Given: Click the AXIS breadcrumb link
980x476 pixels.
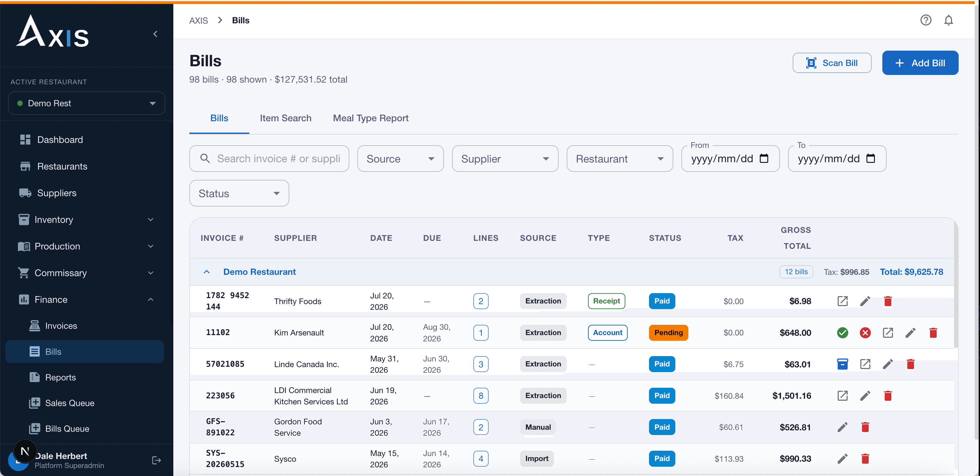Looking at the screenshot, I should click(x=199, y=21).
